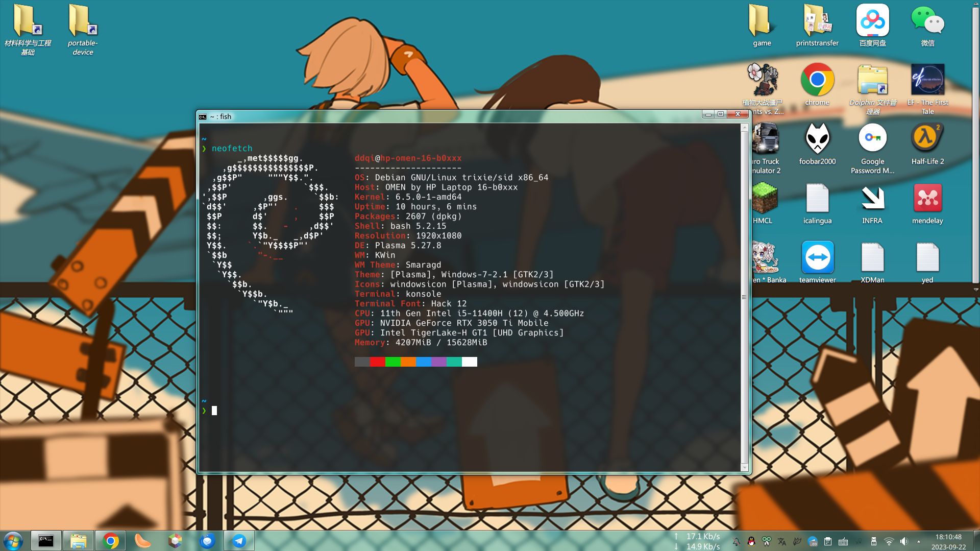This screenshot has height=551, width=980.
Task: Minimize the fish terminal window
Action: 708,114
